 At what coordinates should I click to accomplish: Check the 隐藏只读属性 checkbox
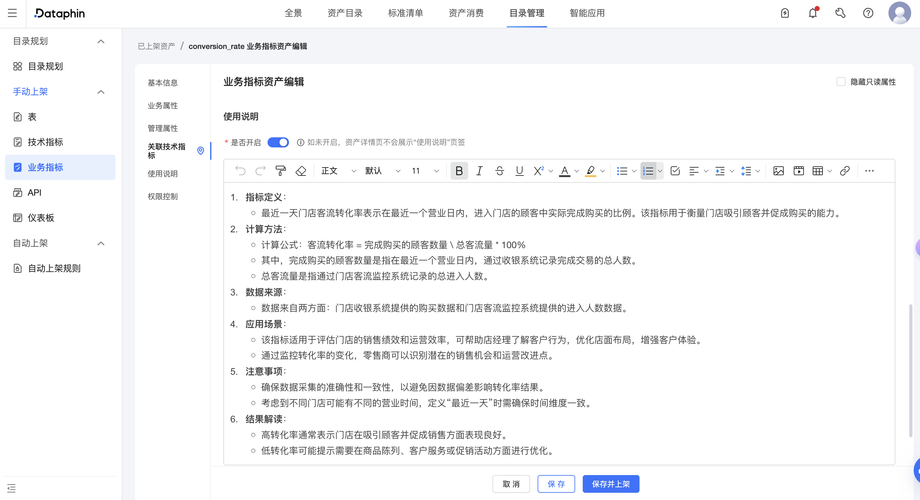click(841, 82)
